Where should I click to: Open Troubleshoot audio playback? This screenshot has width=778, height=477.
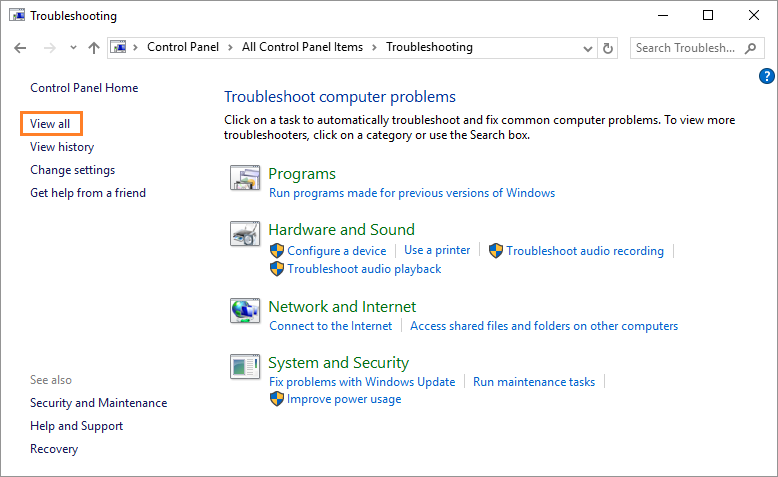[x=364, y=269]
